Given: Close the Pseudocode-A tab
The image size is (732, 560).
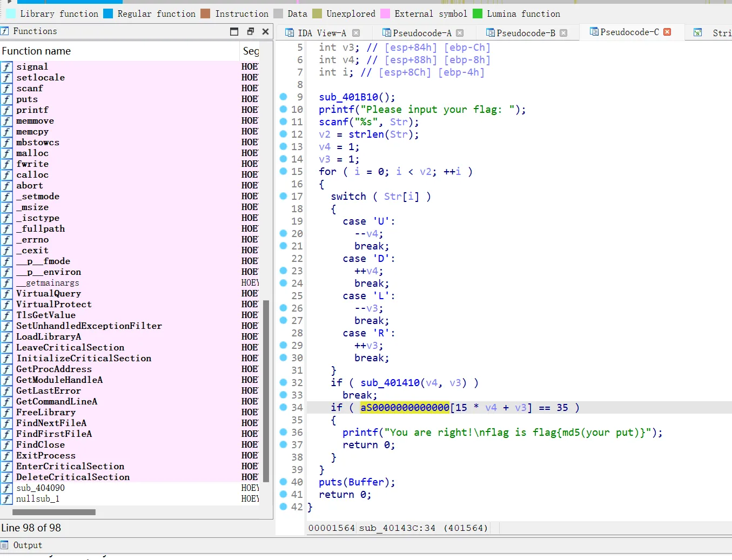Looking at the screenshot, I should point(460,33).
